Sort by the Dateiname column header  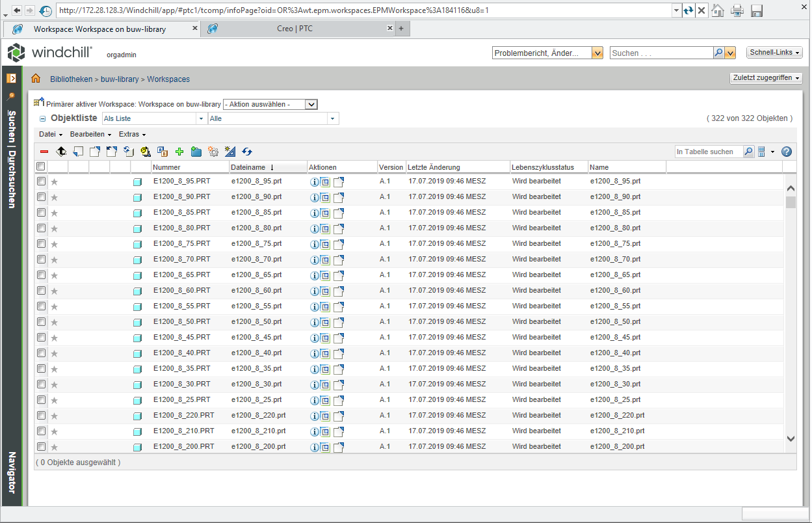(268, 167)
